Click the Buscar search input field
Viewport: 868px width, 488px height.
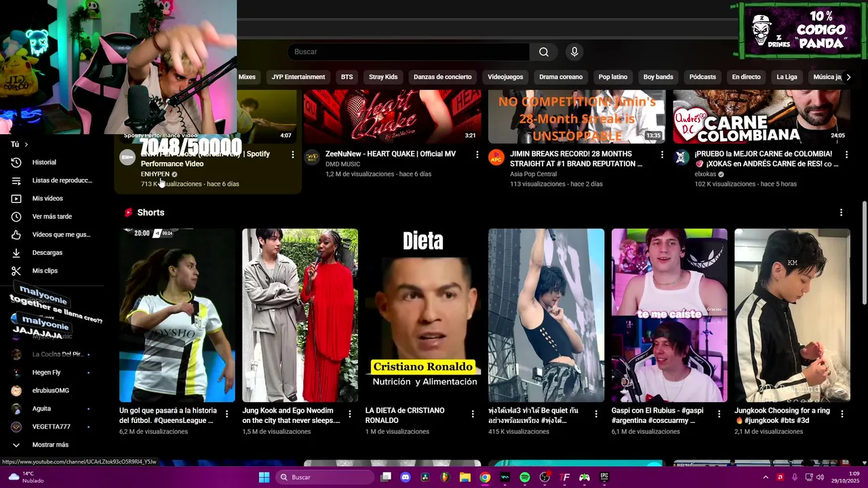pos(408,52)
